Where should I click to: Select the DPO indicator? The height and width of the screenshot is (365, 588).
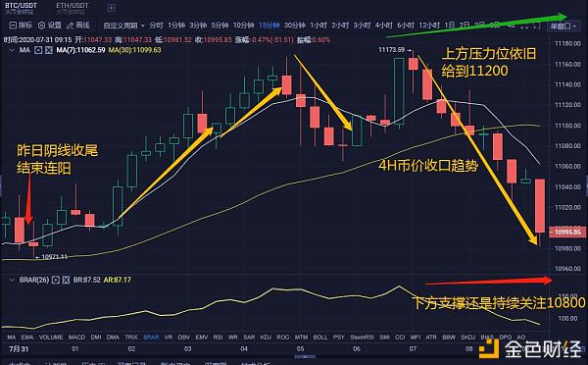(506, 338)
